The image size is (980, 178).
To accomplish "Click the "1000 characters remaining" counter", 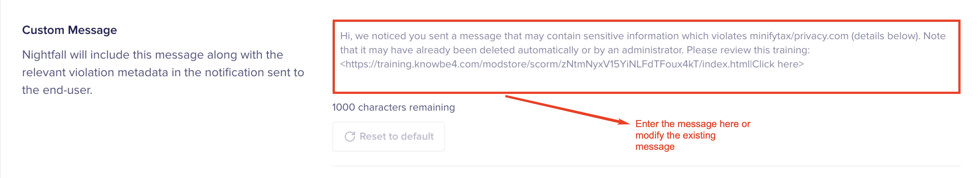I will tap(393, 107).
